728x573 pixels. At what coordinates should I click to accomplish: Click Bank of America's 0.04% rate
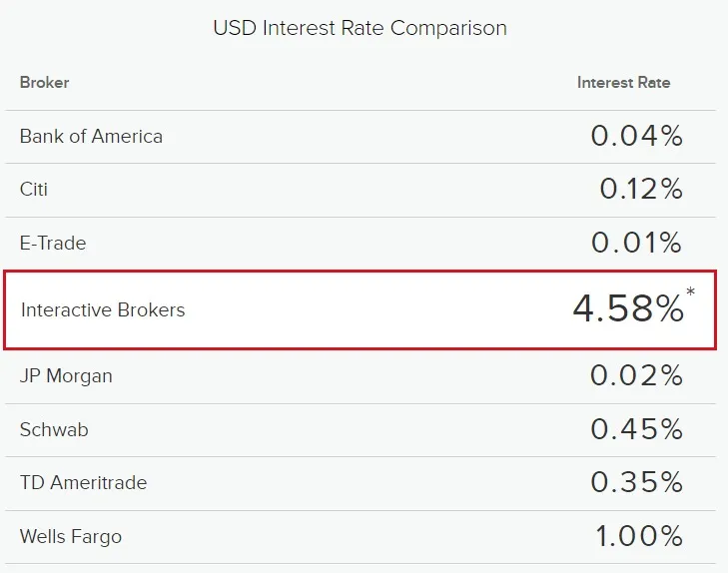coord(636,137)
